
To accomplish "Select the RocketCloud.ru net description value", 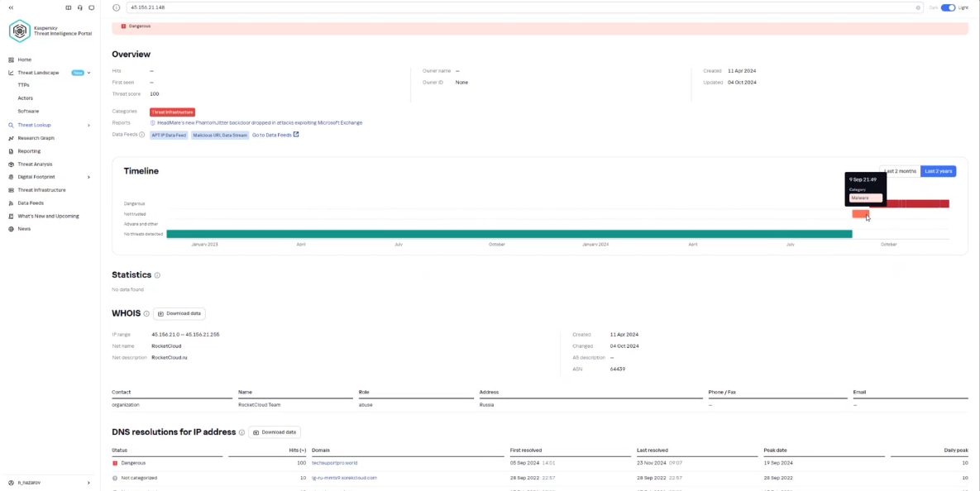I will 170,358.
